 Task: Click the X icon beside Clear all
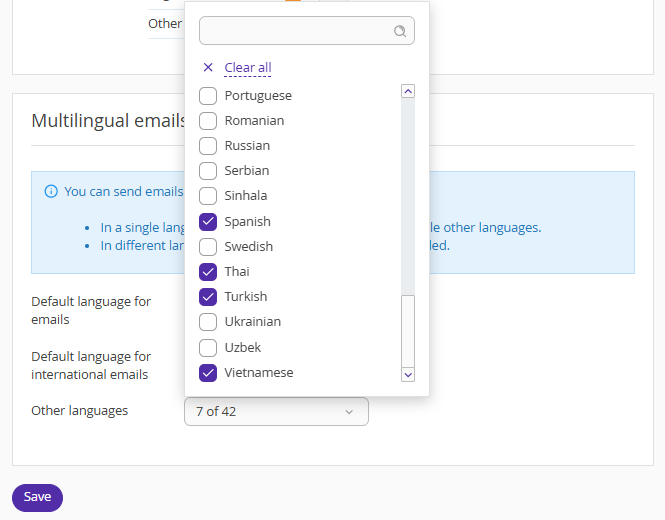[208, 68]
